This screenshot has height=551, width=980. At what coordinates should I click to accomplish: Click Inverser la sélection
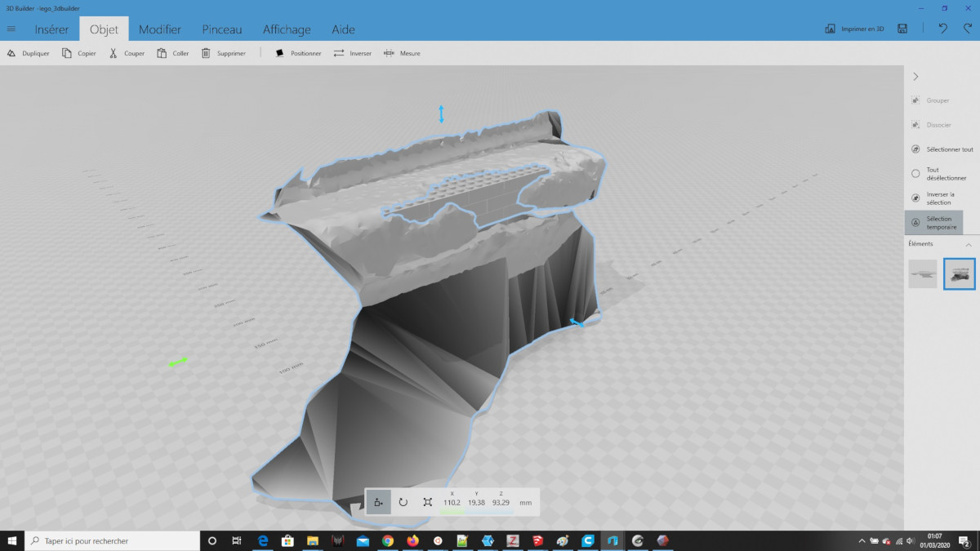pyautogui.click(x=933, y=198)
